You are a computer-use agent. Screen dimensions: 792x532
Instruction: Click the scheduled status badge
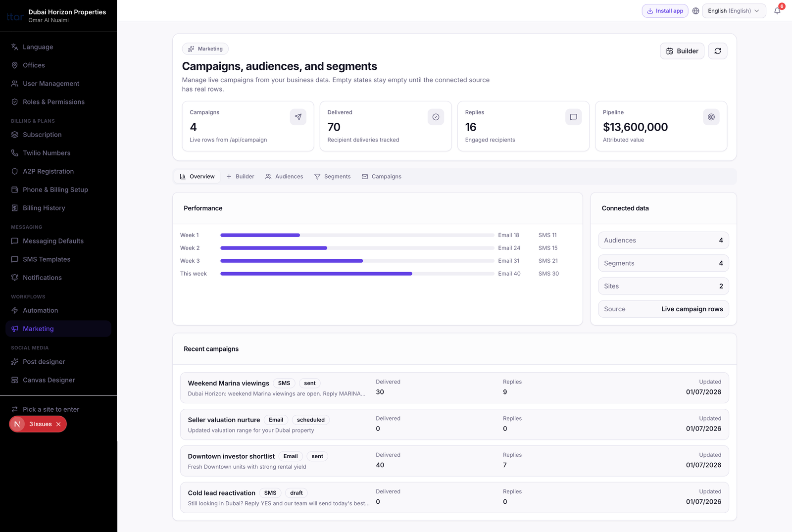(311, 420)
